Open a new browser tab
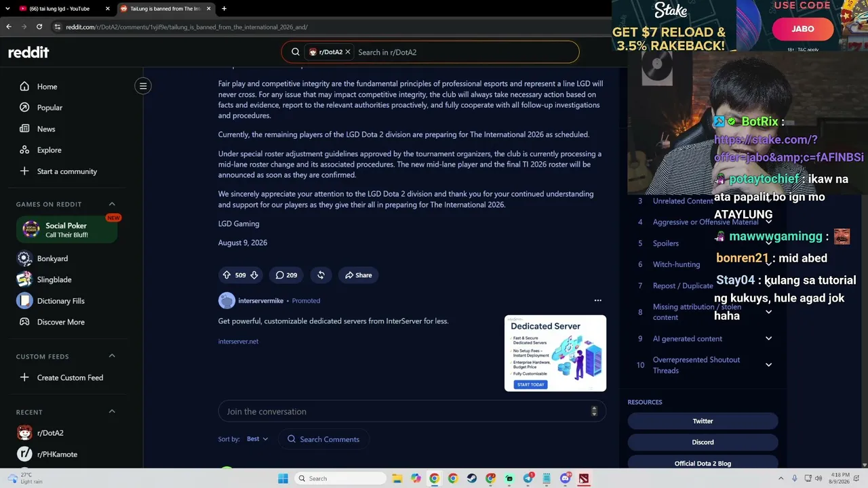Image resolution: width=868 pixels, height=488 pixels. click(224, 9)
